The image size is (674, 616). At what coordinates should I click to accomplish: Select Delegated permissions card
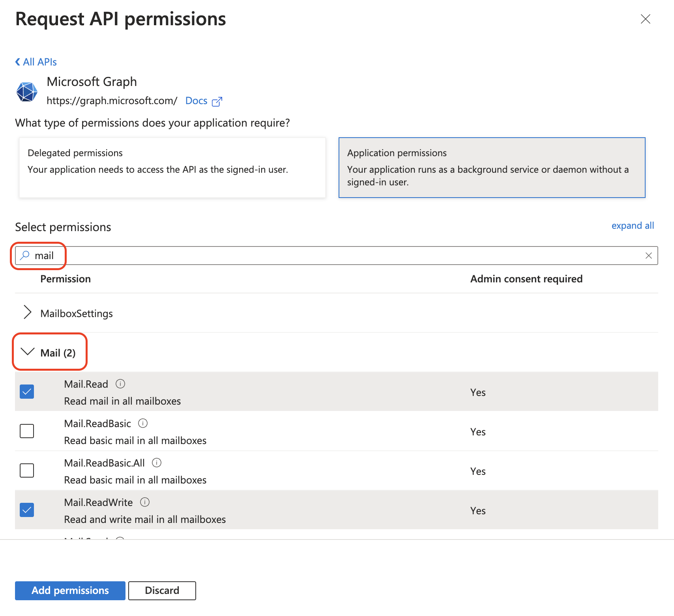[172, 168]
